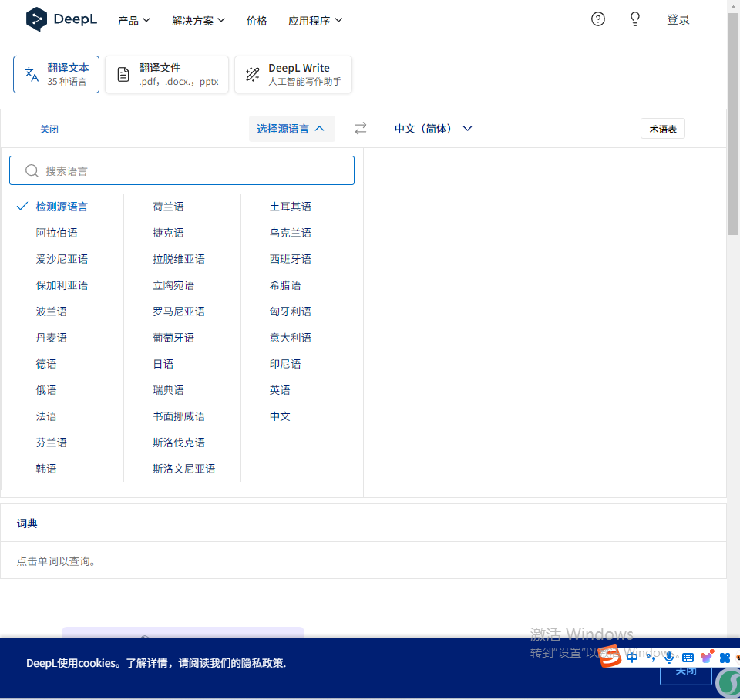Open the help question mark icon
740x700 pixels.
[598, 19]
